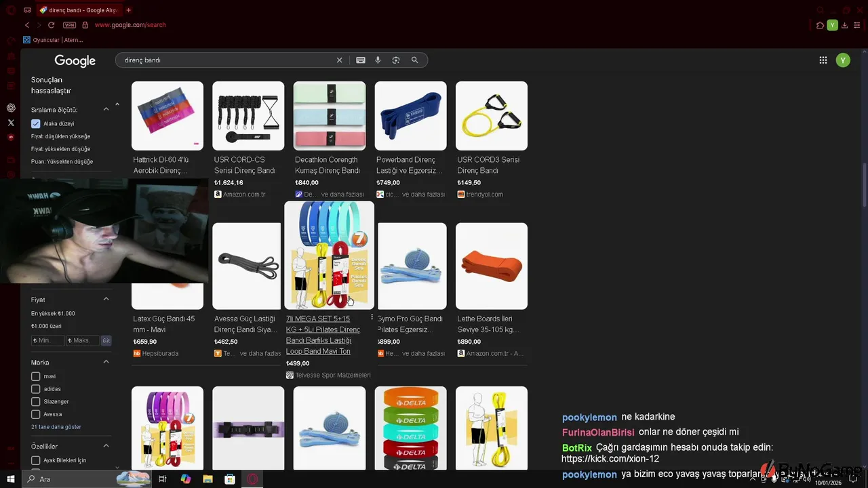
Task: Expand brands with 21 tane daha göster
Action: (x=56, y=427)
